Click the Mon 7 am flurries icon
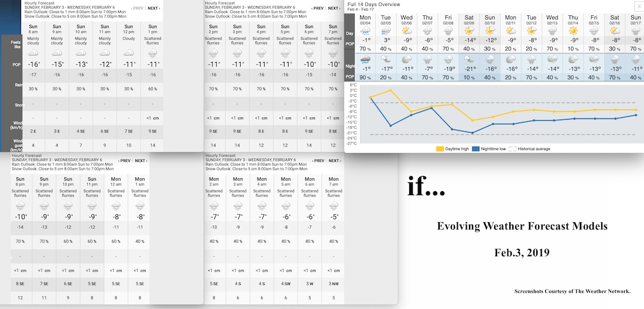This screenshot has height=309, width=644. tap(334, 205)
